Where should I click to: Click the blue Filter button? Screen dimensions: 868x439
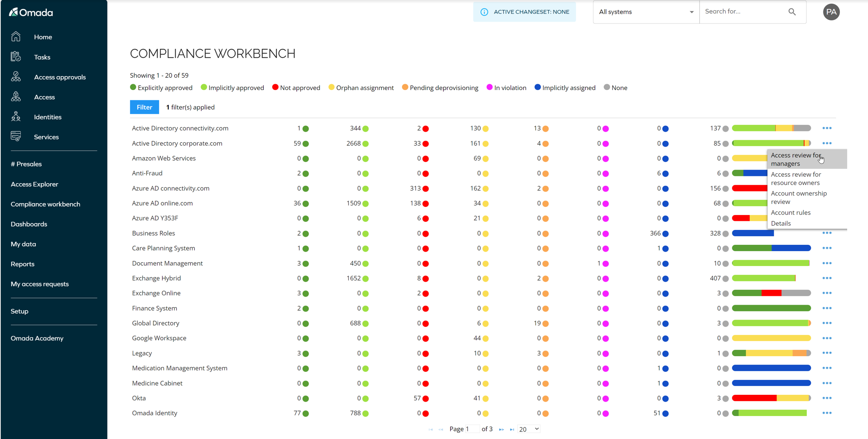pyautogui.click(x=145, y=107)
